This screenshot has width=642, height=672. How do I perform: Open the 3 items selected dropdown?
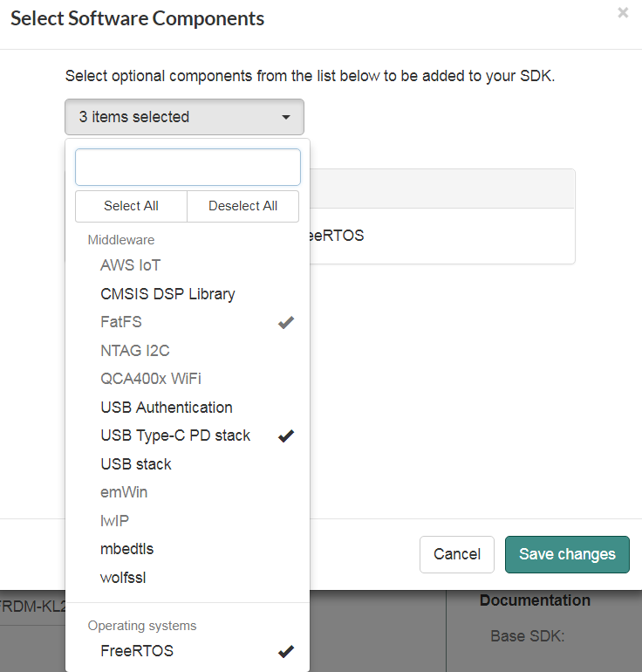183,117
